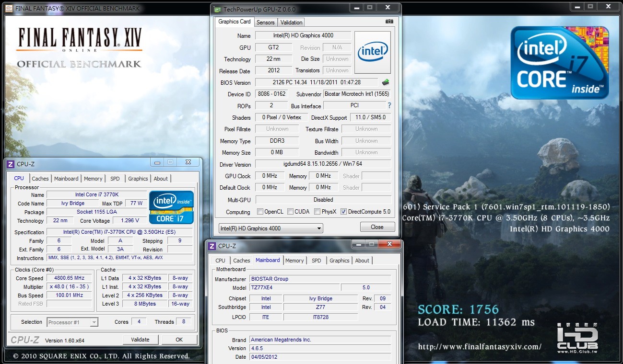The image size is (623, 364).
Task: Open Mainboard tab in left CPU-Z window
Action: pyautogui.click(x=66, y=179)
